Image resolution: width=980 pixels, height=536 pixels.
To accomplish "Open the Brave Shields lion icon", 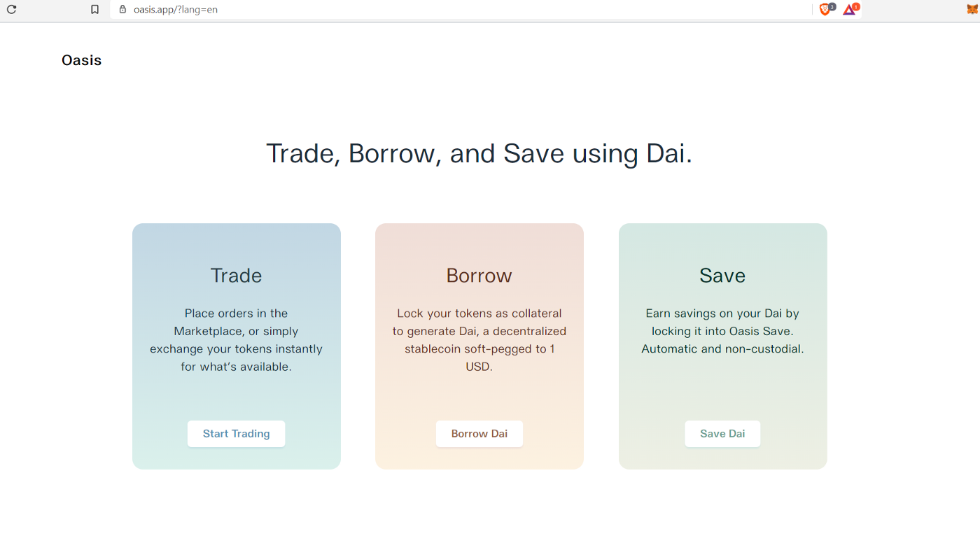I will click(825, 10).
